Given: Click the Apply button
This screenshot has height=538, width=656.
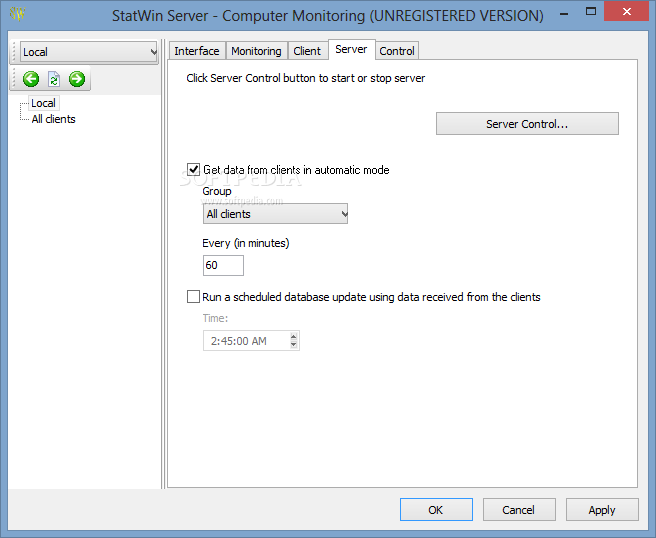Looking at the screenshot, I should click(x=602, y=510).
